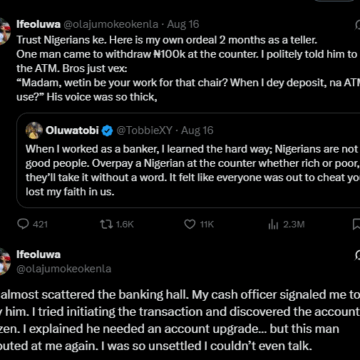
Task: Open Ifeoluwa's avatar on the second tweet
Action: pyautogui.click(x=5, y=262)
